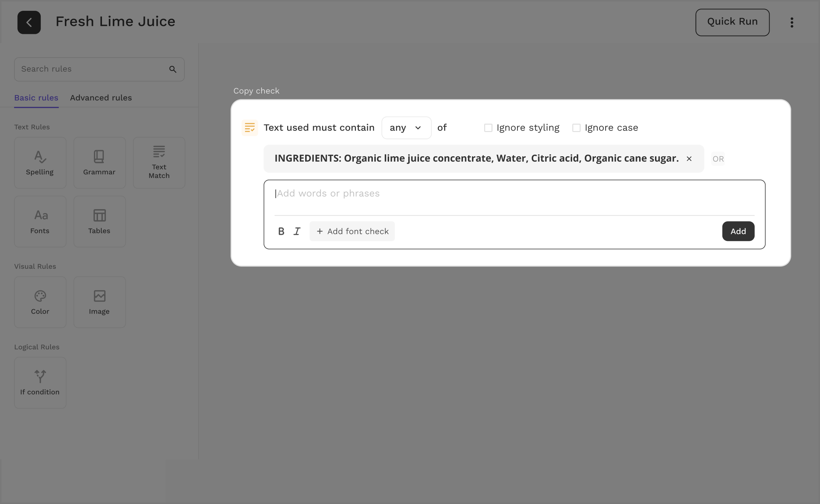Select the Fonts rule
The width and height of the screenshot is (820, 504).
(40, 221)
